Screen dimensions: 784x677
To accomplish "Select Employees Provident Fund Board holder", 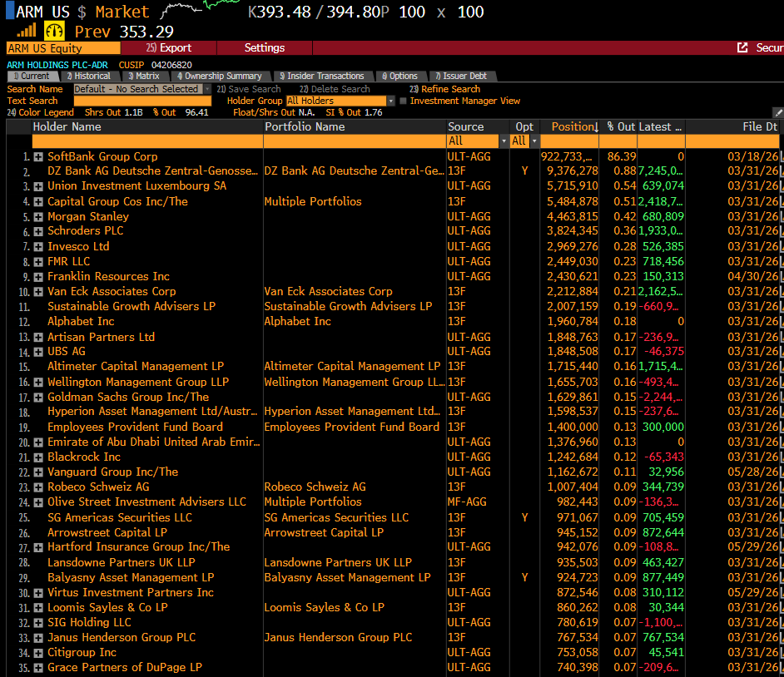I will 135,427.
